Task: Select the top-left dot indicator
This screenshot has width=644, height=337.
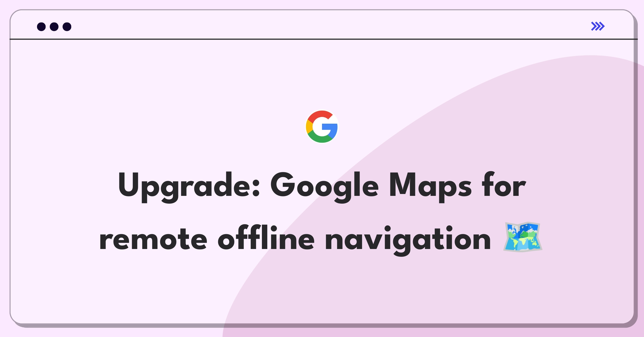Action: 41,26
